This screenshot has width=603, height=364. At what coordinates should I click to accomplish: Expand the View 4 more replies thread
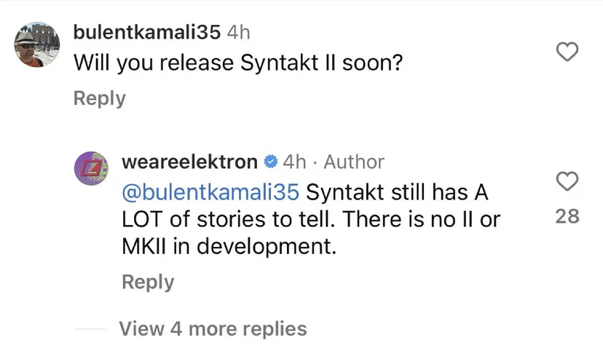(213, 328)
